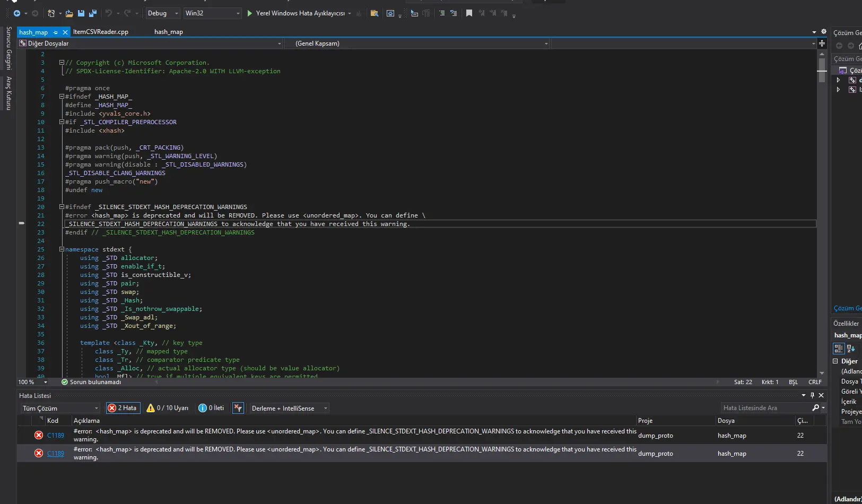Open C1189 link in selected second error row
Screen dimensions: 862x504
[56, 454]
